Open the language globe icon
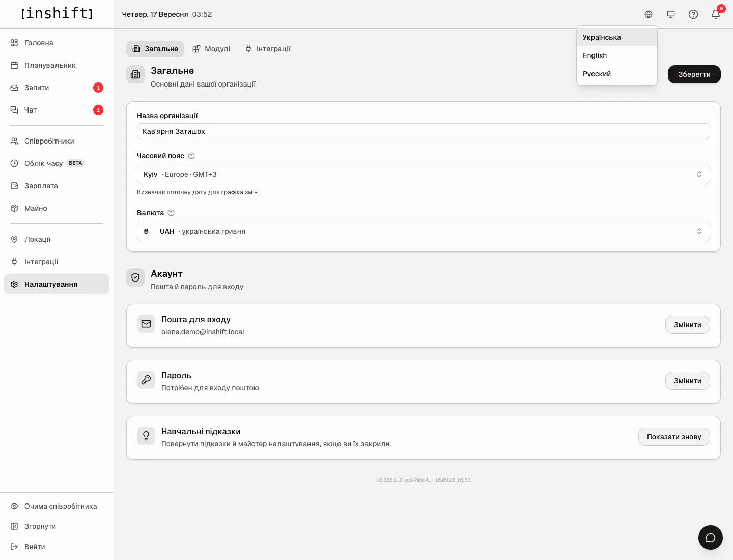 [x=649, y=14]
